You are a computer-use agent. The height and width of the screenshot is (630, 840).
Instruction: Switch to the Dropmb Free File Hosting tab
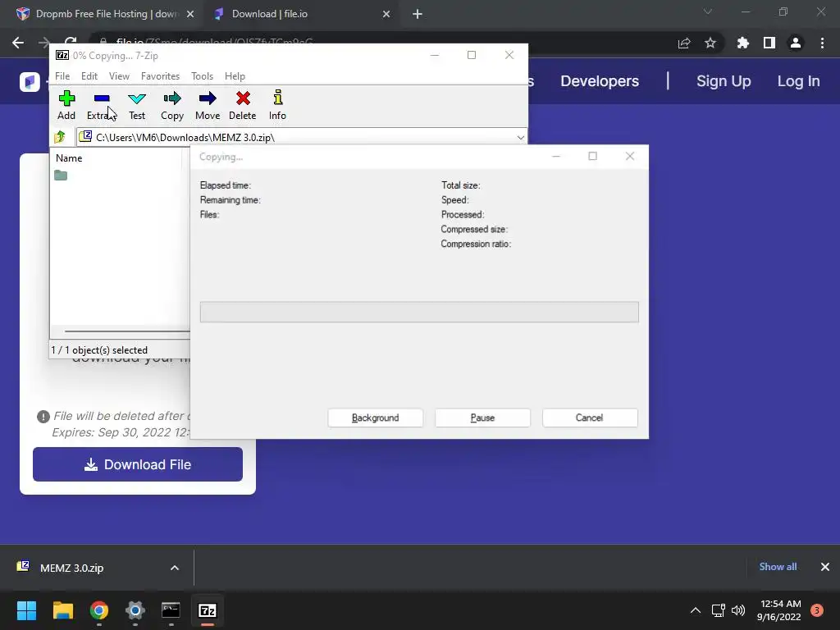point(104,14)
